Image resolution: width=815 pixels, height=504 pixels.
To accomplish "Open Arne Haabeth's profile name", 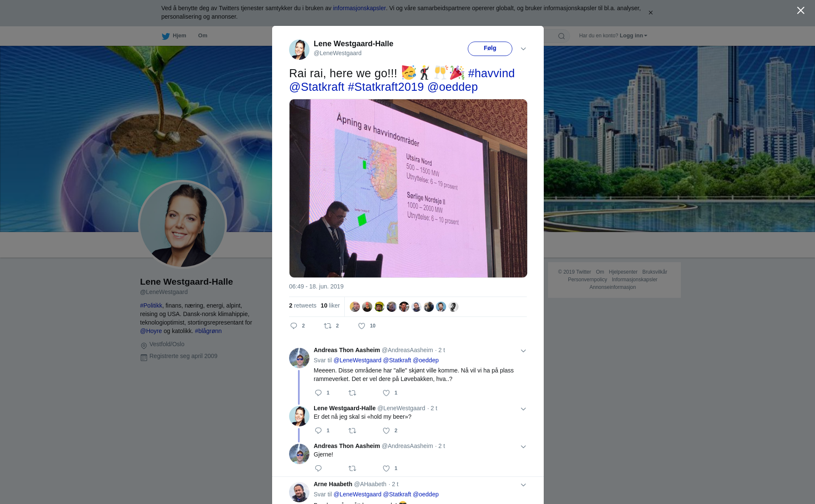I will (x=333, y=484).
